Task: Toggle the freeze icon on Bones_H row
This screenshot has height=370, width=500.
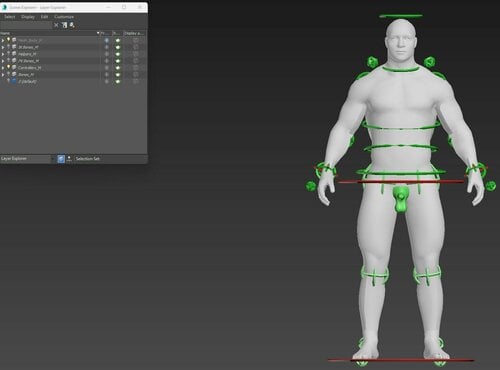Action: point(107,75)
